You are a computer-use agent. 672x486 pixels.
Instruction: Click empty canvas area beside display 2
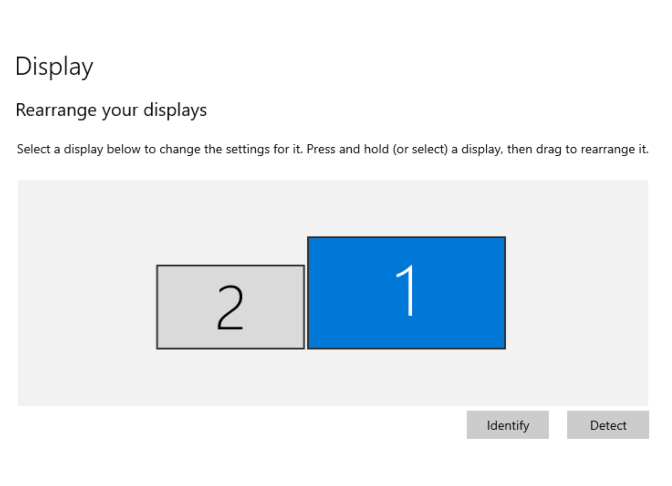pyautogui.click(x=86, y=307)
